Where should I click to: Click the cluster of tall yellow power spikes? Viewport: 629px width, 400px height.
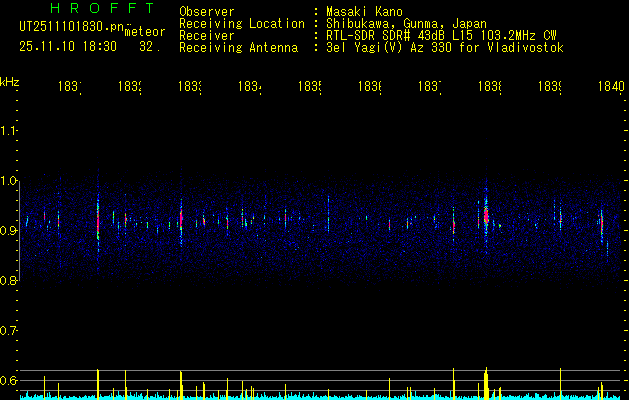(x=486, y=383)
